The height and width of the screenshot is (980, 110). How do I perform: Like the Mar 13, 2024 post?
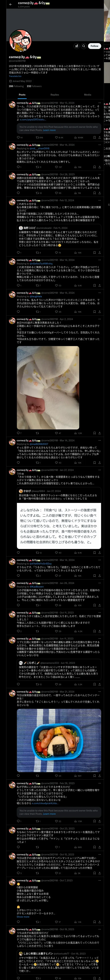tap(57, 137)
